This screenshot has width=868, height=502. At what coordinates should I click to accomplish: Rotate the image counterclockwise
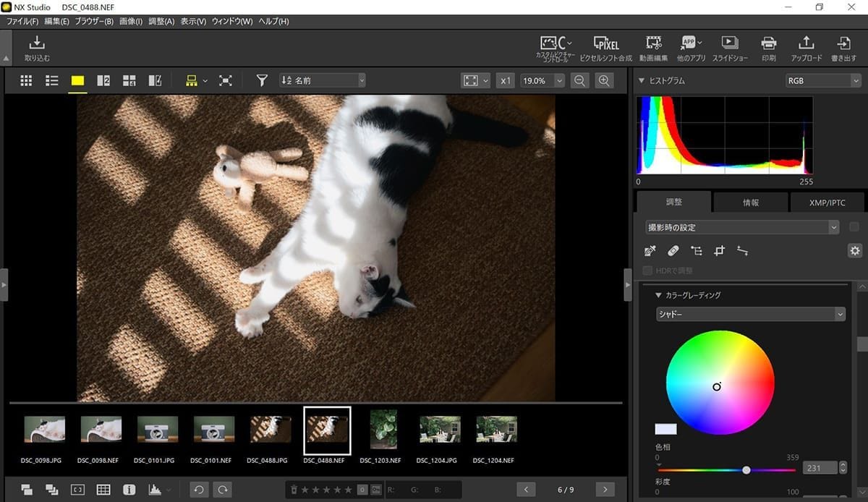click(200, 489)
